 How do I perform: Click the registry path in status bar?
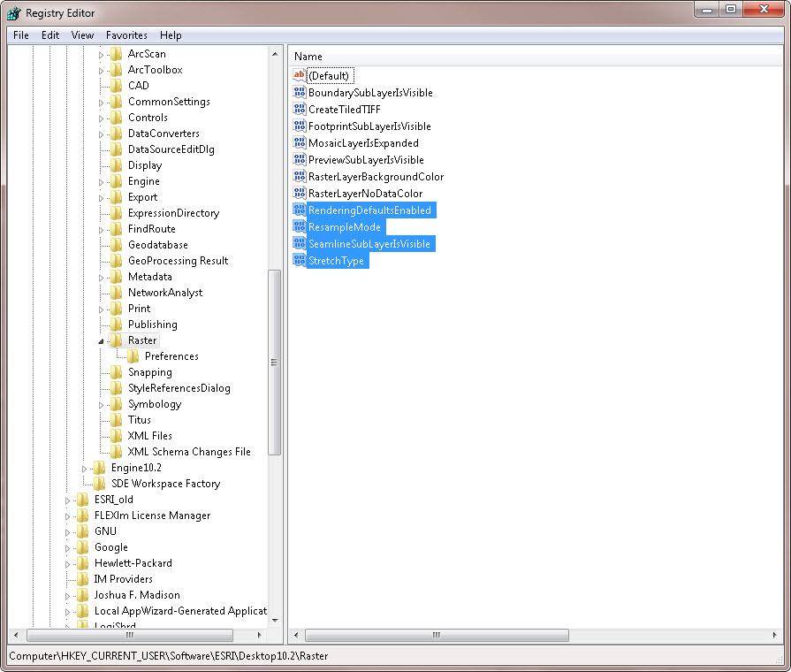click(169, 656)
